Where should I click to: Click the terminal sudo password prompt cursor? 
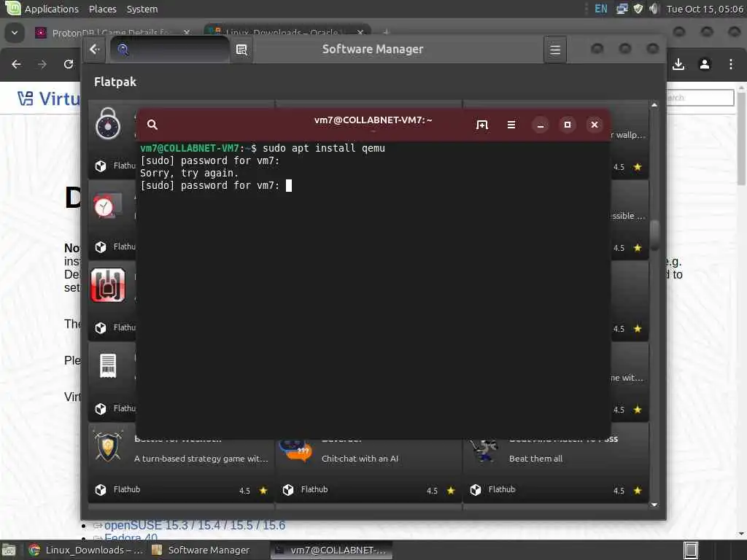click(x=289, y=186)
